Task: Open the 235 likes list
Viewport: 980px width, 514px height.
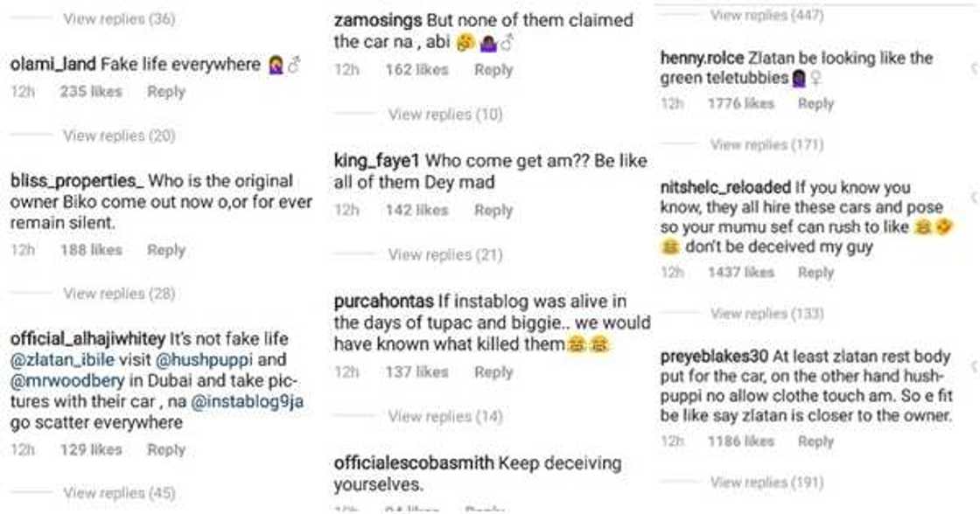Action: click(91, 92)
